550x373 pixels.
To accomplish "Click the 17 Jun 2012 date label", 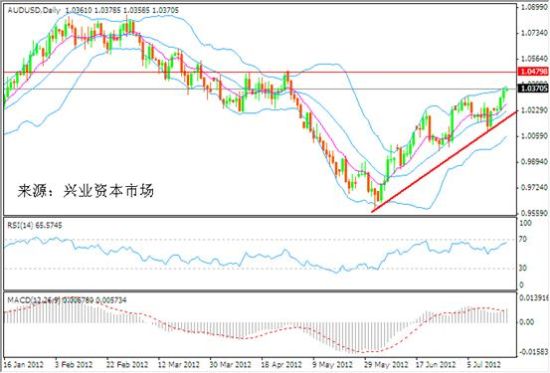I will (x=436, y=364).
